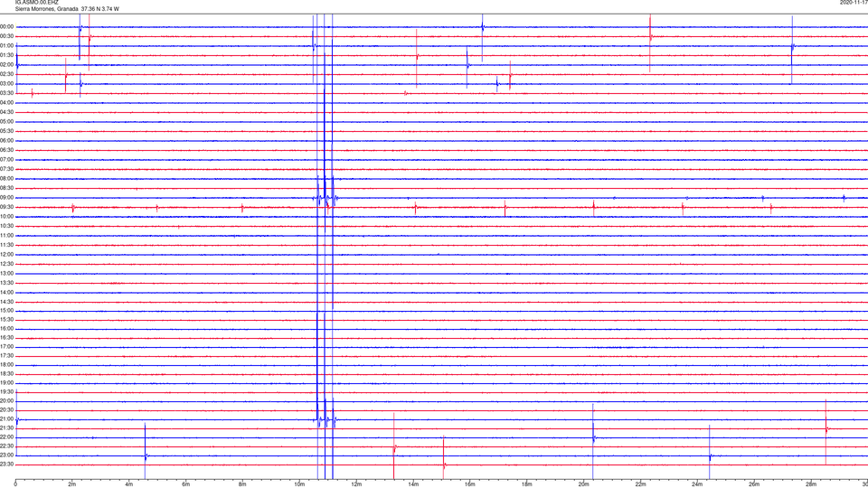Pick the 01:30 row label

tap(7, 55)
